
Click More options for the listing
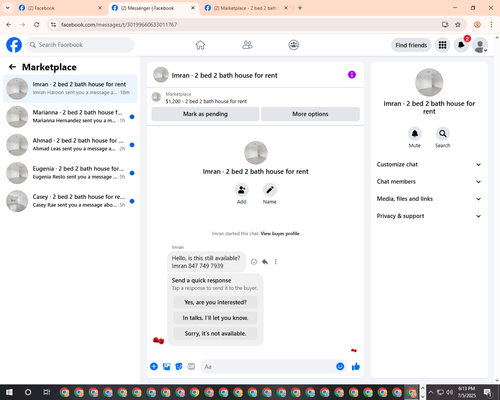[310, 114]
